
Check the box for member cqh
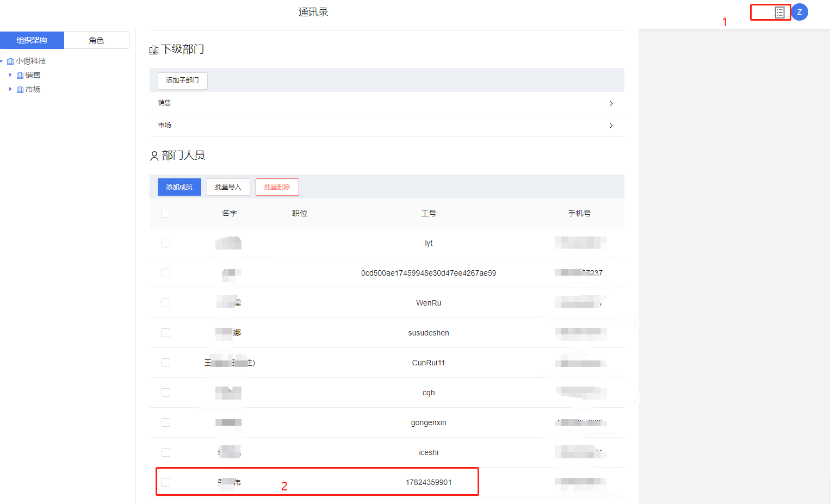[x=166, y=393]
